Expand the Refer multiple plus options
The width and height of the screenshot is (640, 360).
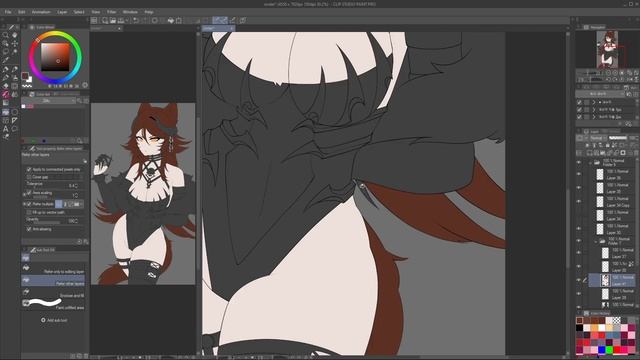[x=24, y=204]
